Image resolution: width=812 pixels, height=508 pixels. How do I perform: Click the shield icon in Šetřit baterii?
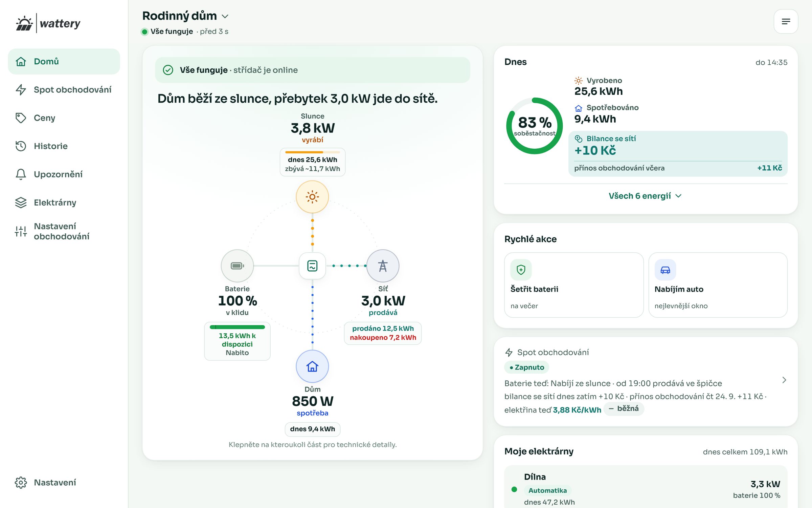click(521, 270)
